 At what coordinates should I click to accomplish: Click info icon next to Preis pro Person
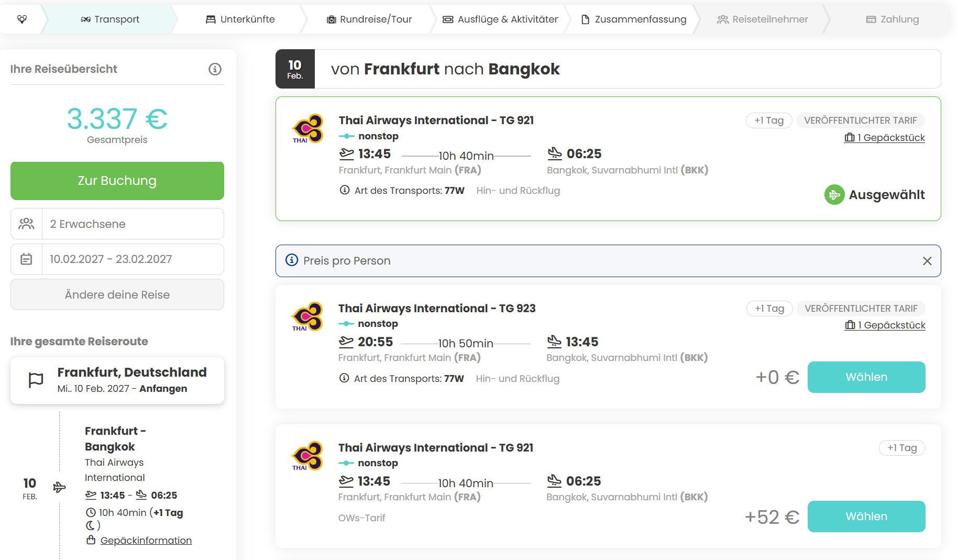point(291,260)
